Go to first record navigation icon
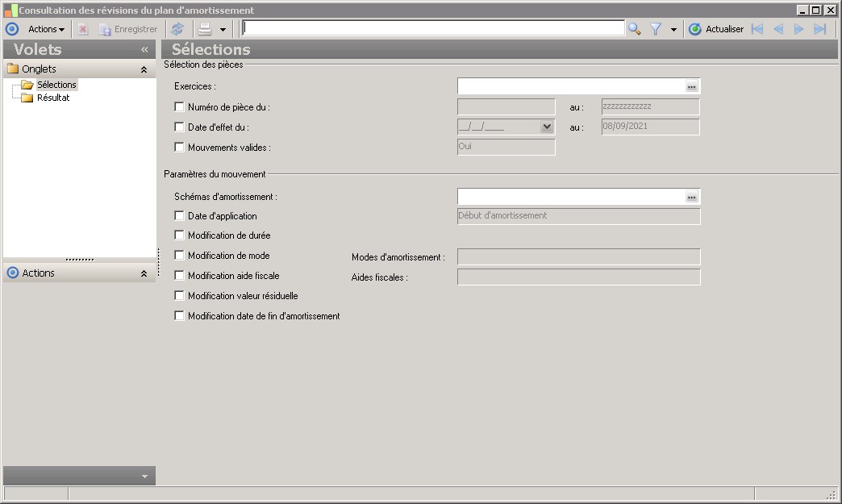This screenshot has height=504, width=842. point(757,29)
